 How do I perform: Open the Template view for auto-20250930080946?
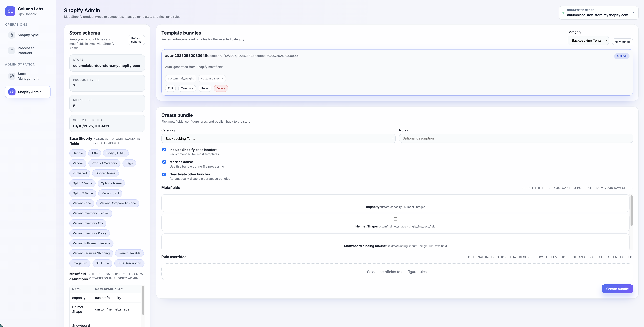[x=187, y=88]
